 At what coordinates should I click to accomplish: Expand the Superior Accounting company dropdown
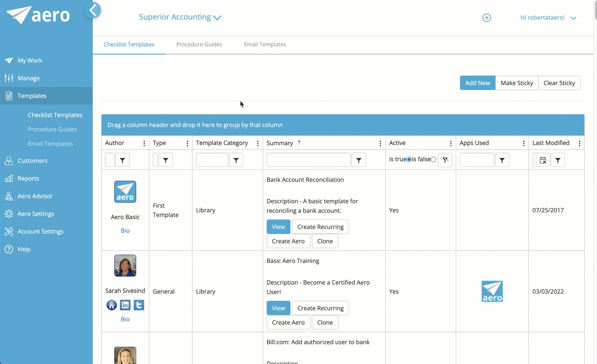(x=180, y=17)
